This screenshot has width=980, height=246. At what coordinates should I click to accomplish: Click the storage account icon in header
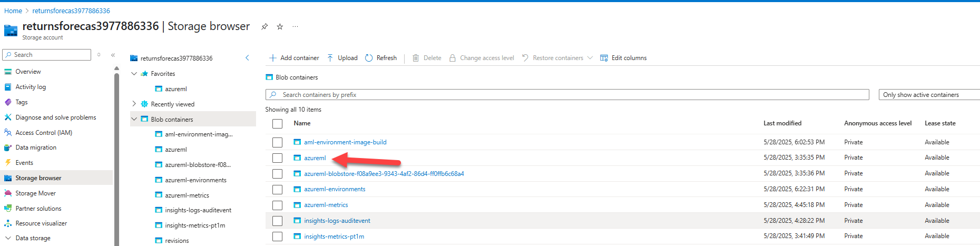click(x=11, y=31)
